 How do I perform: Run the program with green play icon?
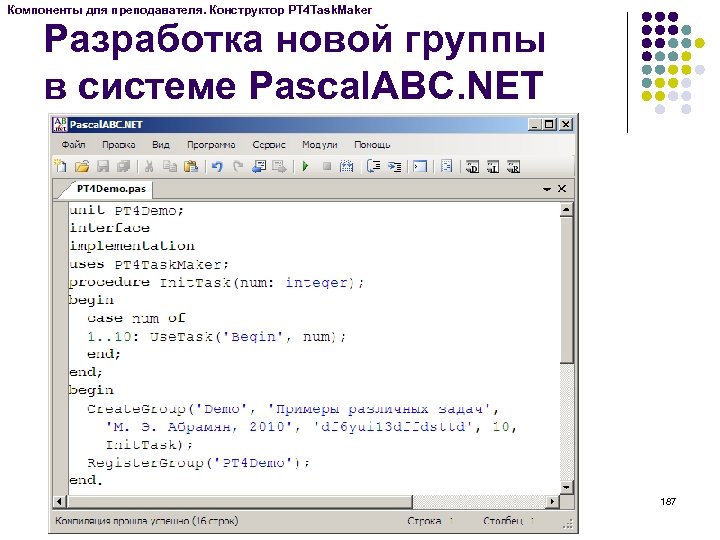pyautogui.click(x=305, y=166)
